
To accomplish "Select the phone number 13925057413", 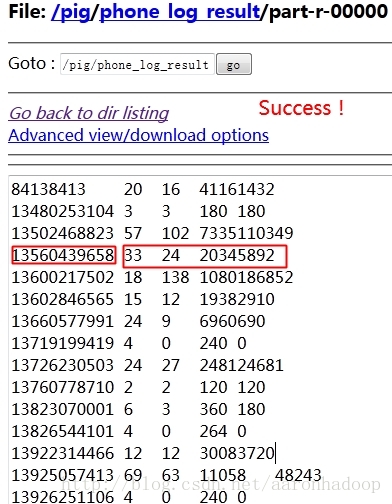I will click(63, 475).
